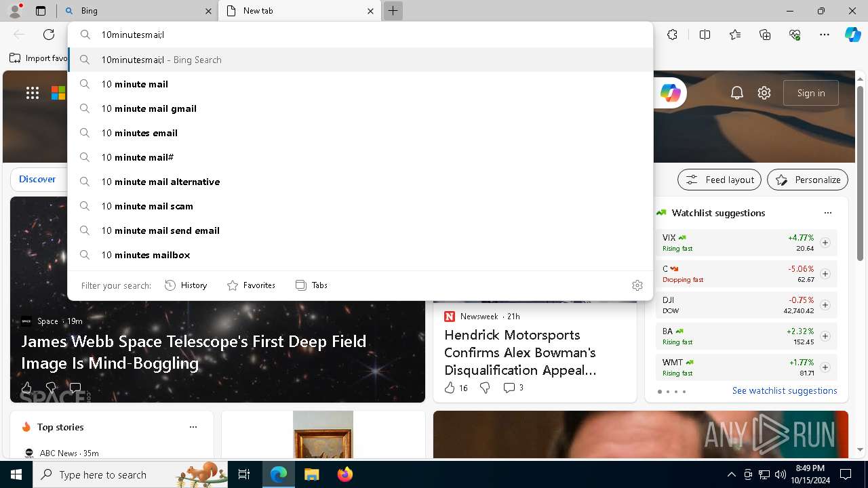Open the app launcher grid icon
The image size is (868, 488).
click(33, 93)
